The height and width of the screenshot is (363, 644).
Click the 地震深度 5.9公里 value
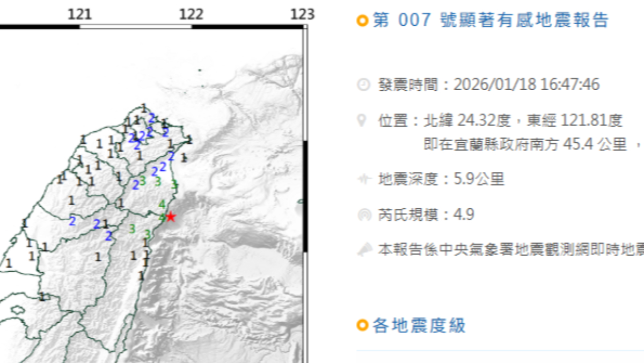pyautogui.click(x=441, y=179)
